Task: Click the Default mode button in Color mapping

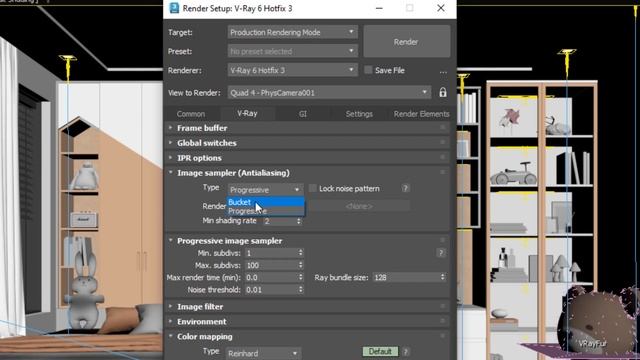Action: click(380, 351)
